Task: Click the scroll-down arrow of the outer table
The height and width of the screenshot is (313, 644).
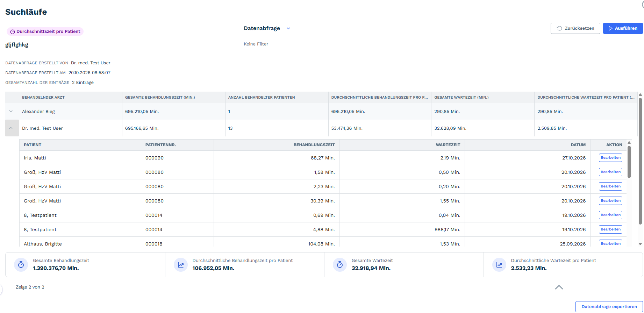Action: 640,244
